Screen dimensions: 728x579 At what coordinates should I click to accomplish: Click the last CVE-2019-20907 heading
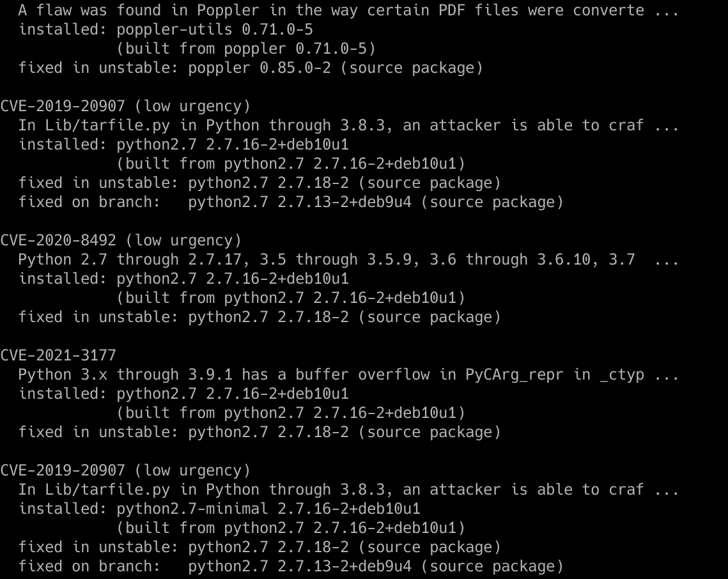(63, 470)
